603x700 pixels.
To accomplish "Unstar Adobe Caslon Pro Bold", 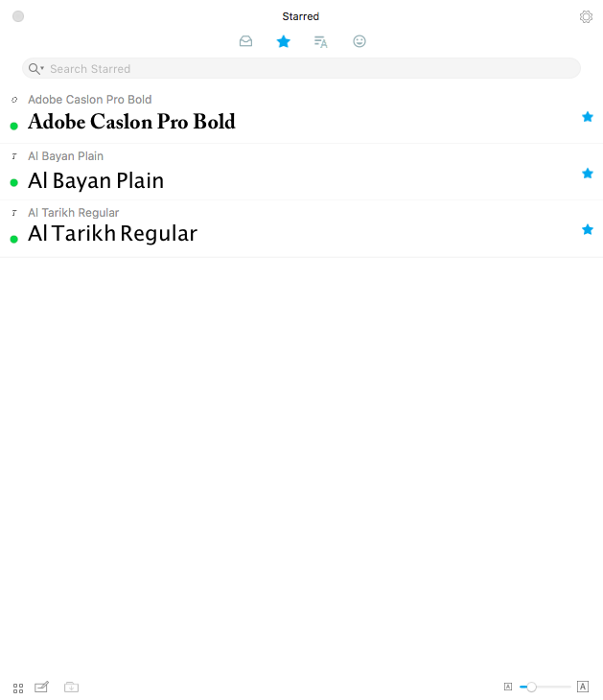I will pos(588,117).
